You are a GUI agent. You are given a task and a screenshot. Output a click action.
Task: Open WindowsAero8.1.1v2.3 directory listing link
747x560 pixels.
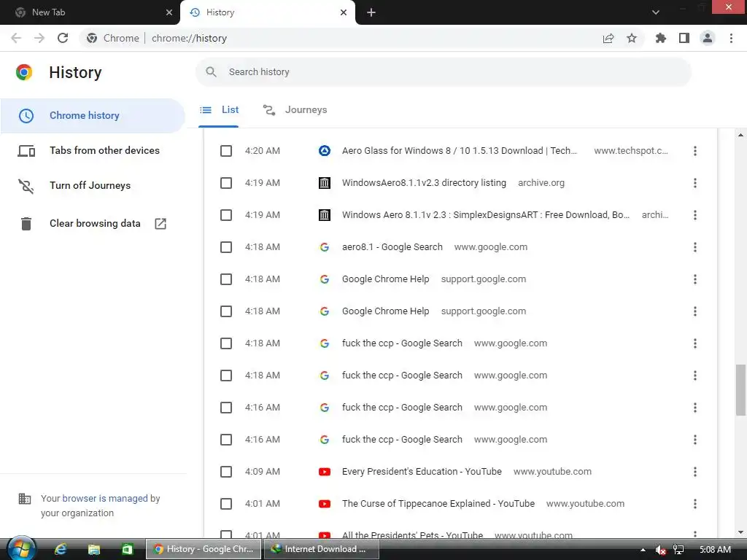click(424, 183)
